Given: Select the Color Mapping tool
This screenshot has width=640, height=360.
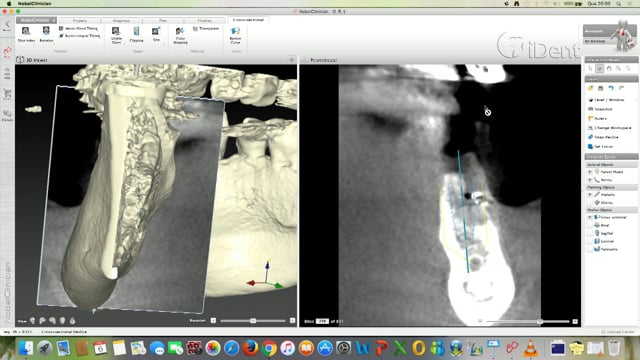Looking at the screenshot, I should coord(180,35).
